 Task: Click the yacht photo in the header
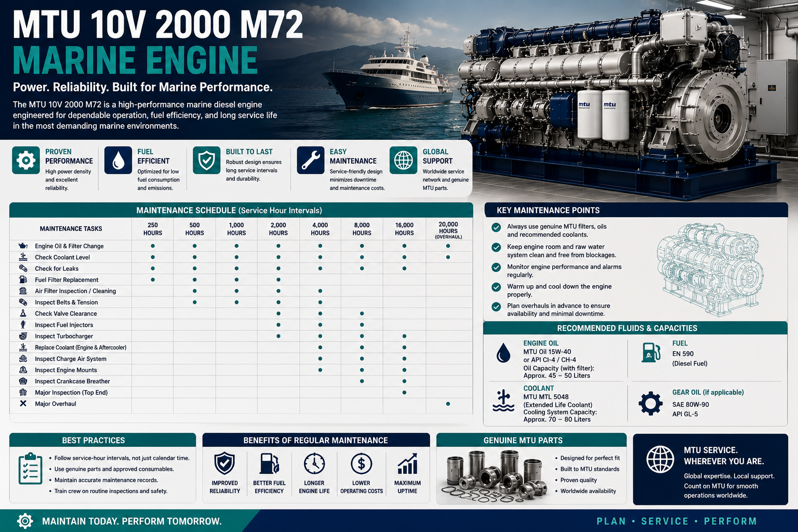click(x=390, y=73)
